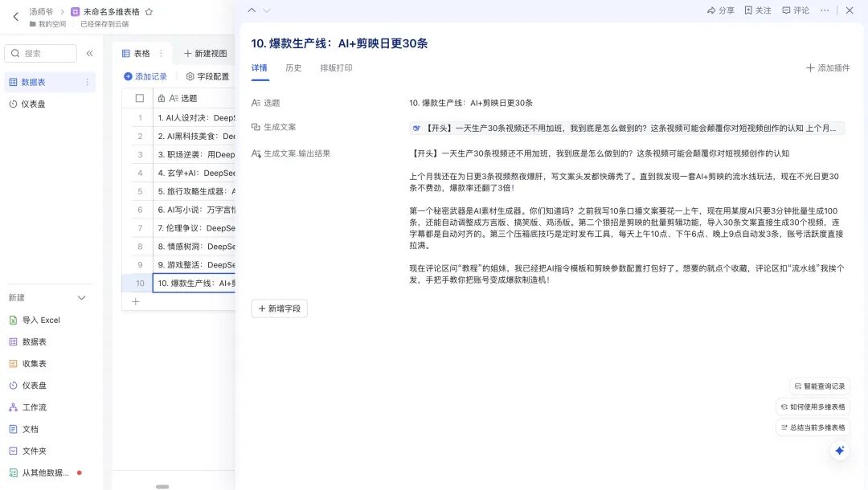This screenshot has height=490, width=868.
Task: Open the more options ellipsis in header
Action: coord(825,10)
